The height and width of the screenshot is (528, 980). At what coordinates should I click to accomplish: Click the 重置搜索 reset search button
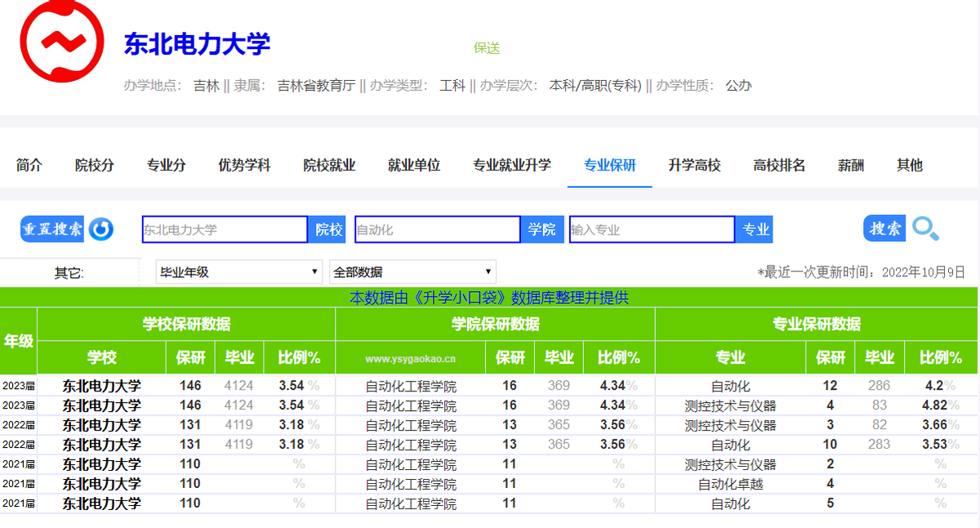click(52, 229)
